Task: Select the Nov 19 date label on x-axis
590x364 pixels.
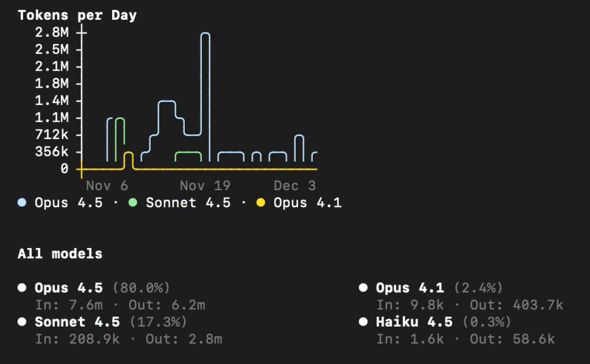Action: click(x=205, y=186)
